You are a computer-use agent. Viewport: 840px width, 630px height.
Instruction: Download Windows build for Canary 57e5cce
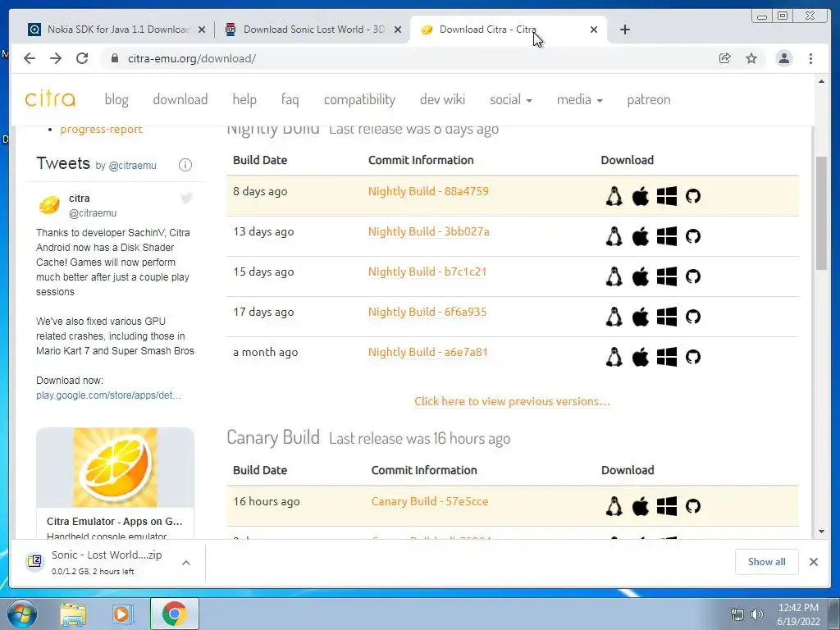[666, 506]
